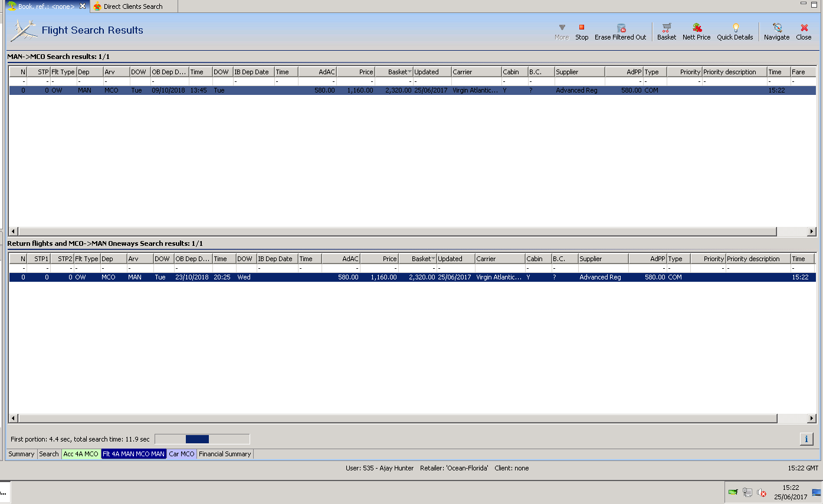Click the "Retailer: 'Ocean-Florida'" status text
823x504 pixels.
point(454,468)
